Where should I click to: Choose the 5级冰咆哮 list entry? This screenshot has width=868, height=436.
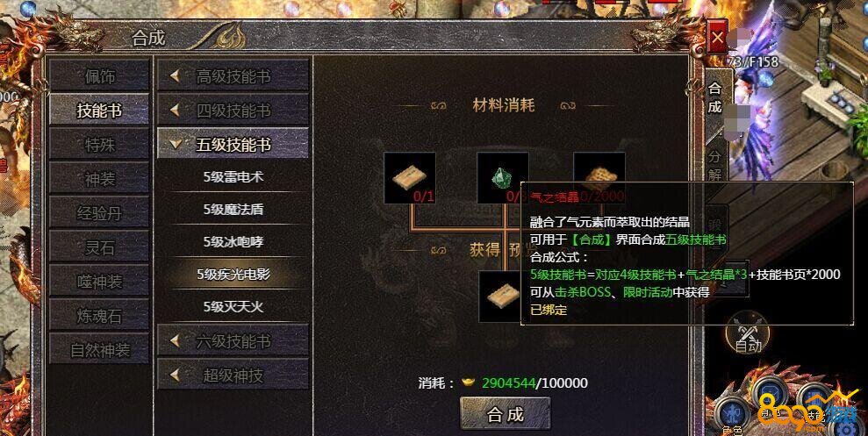(x=233, y=242)
